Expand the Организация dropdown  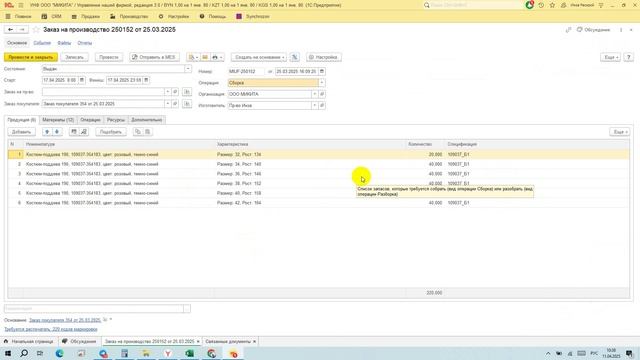pyautogui.click(x=314, y=94)
